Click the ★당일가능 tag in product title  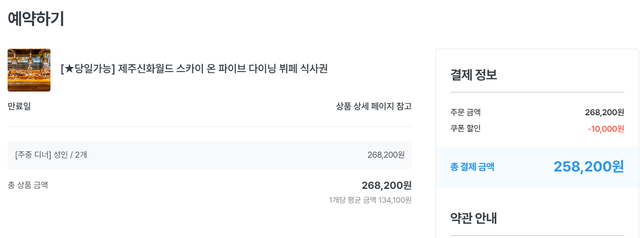pyautogui.click(x=88, y=69)
